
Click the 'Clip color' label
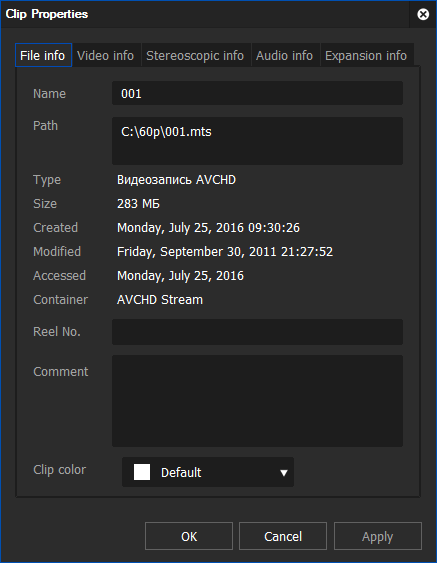[x=59, y=470]
